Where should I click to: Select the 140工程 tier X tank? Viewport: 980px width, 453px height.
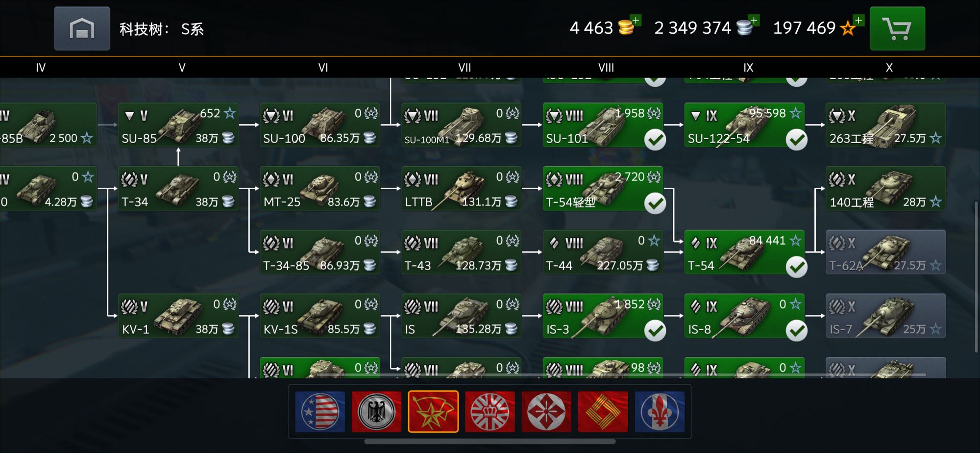point(886,189)
